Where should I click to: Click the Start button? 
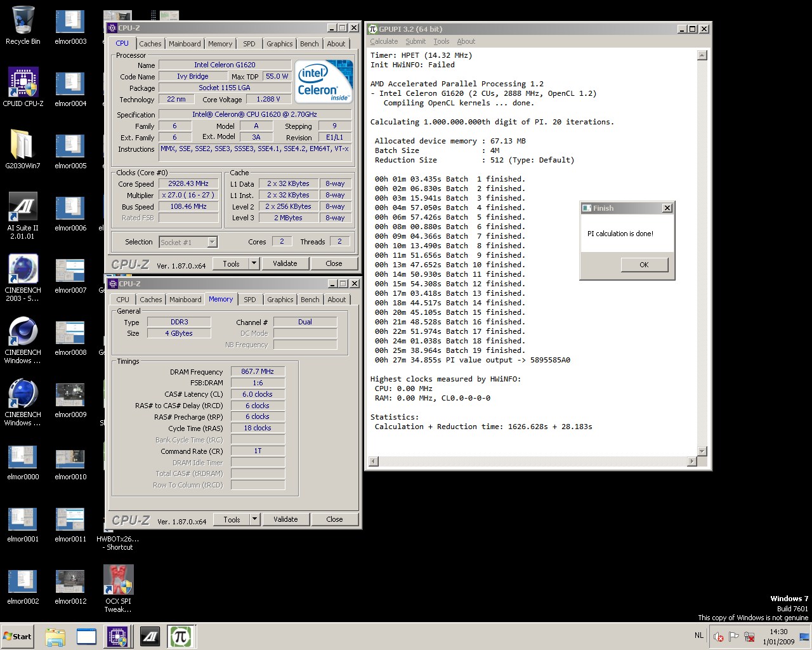[17, 637]
